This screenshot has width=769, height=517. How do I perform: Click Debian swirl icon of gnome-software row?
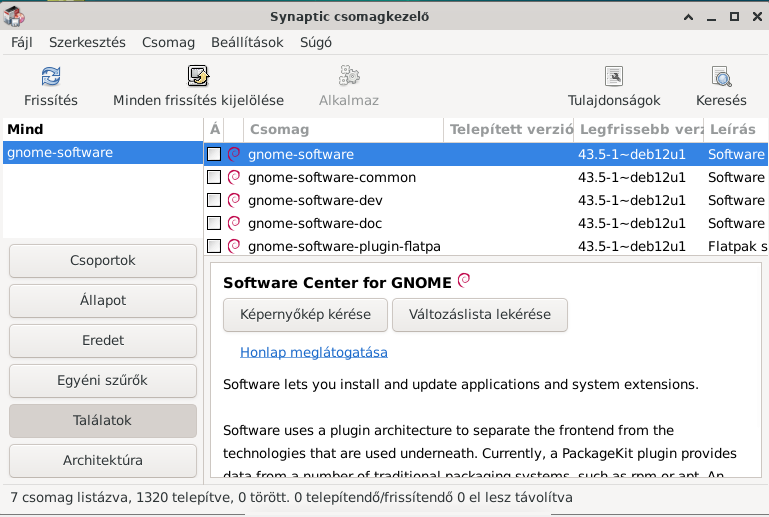[234, 154]
